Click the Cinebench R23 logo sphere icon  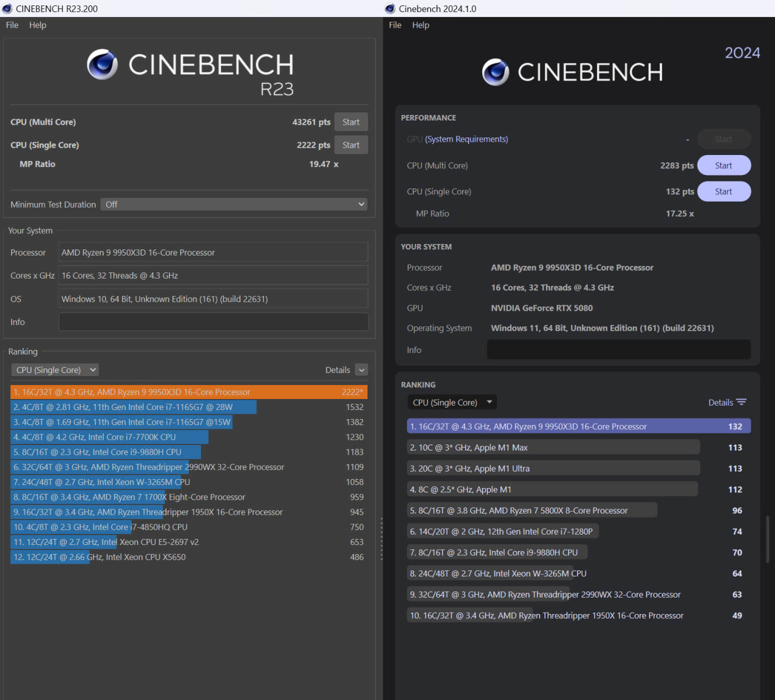click(102, 65)
